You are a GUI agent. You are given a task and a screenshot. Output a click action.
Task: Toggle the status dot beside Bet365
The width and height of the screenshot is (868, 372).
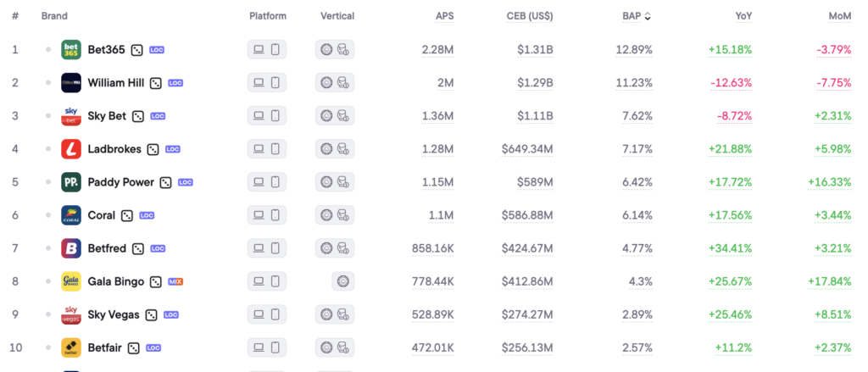[x=48, y=50]
